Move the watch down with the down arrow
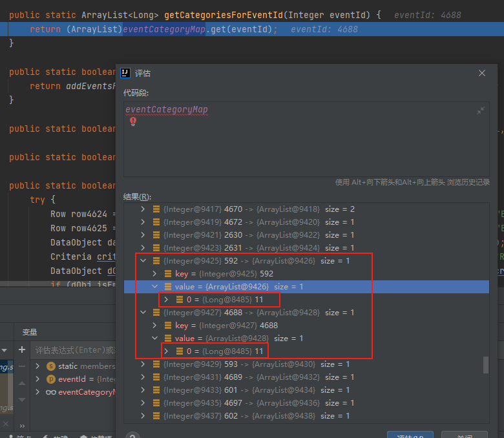This screenshot has height=438, width=504. pyautogui.click(x=22, y=400)
